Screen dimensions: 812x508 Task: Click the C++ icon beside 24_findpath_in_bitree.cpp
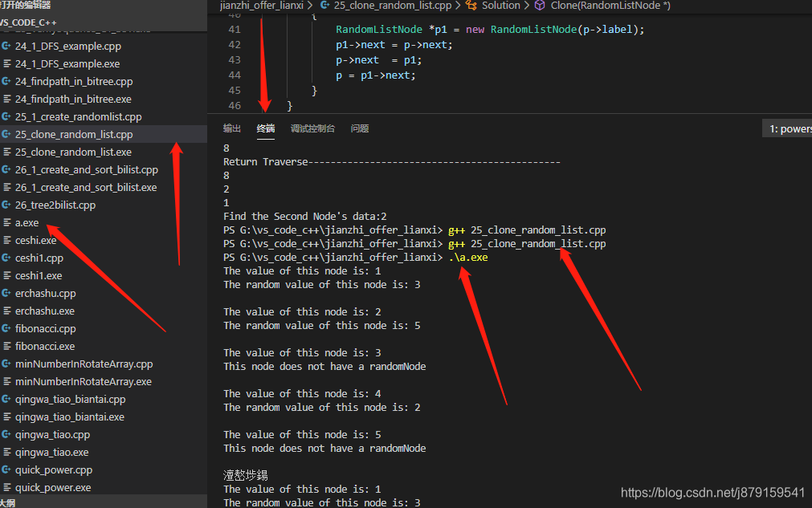(10, 81)
